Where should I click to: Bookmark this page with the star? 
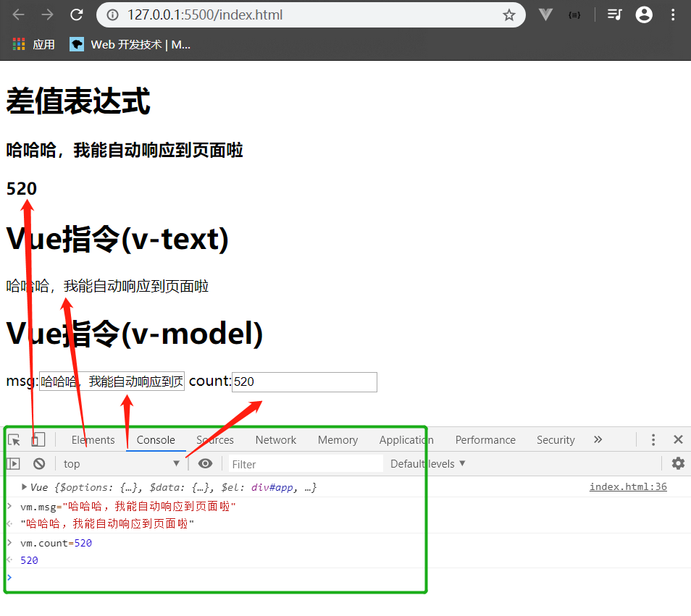pos(509,15)
